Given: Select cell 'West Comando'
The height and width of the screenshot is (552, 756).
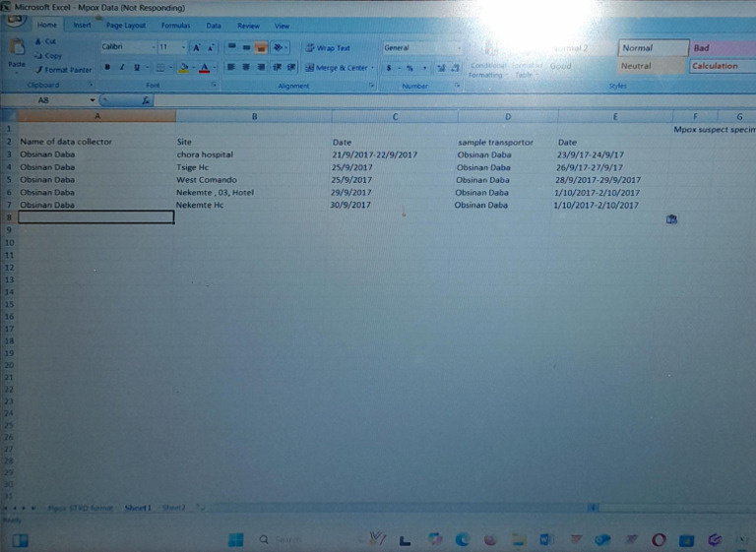Looking at the screenshot, I should click(x=253, y=180).
